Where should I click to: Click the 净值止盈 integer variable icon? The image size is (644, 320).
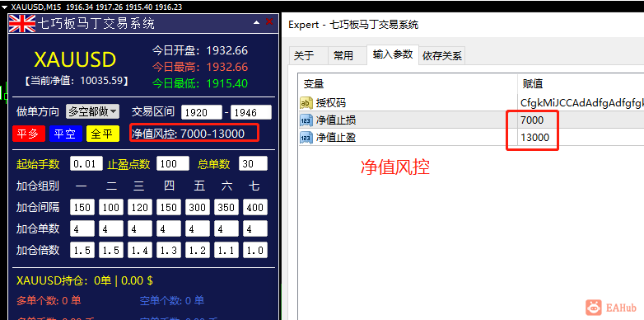pos(306,138)
